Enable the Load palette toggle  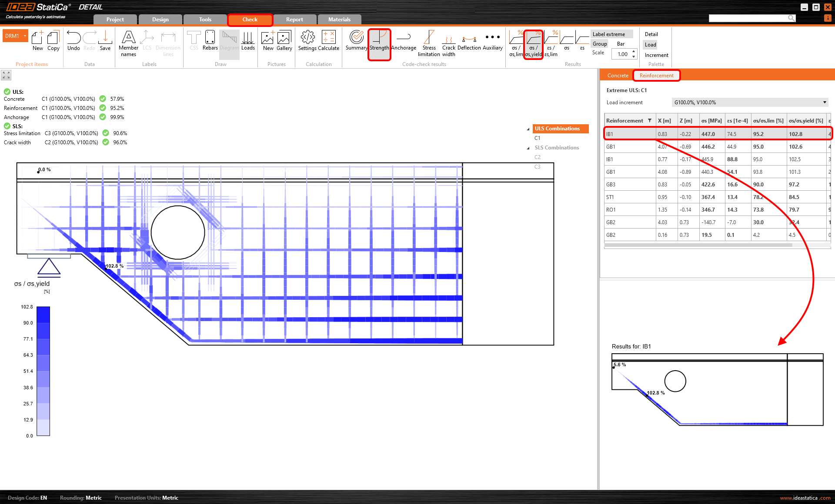[651, 45]
